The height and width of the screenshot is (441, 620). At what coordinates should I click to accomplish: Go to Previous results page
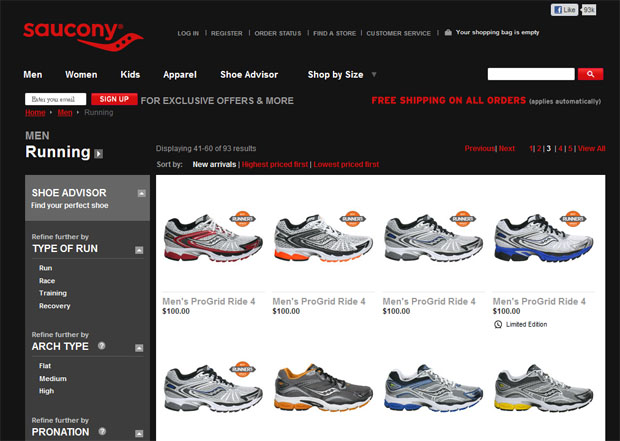pyautogui.click(x=480, y=148)
